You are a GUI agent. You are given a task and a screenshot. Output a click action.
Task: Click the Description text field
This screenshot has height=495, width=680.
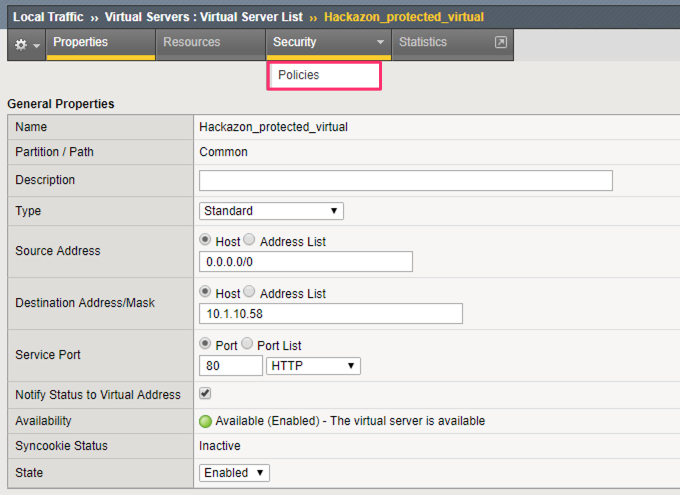(x=406, y=180)
